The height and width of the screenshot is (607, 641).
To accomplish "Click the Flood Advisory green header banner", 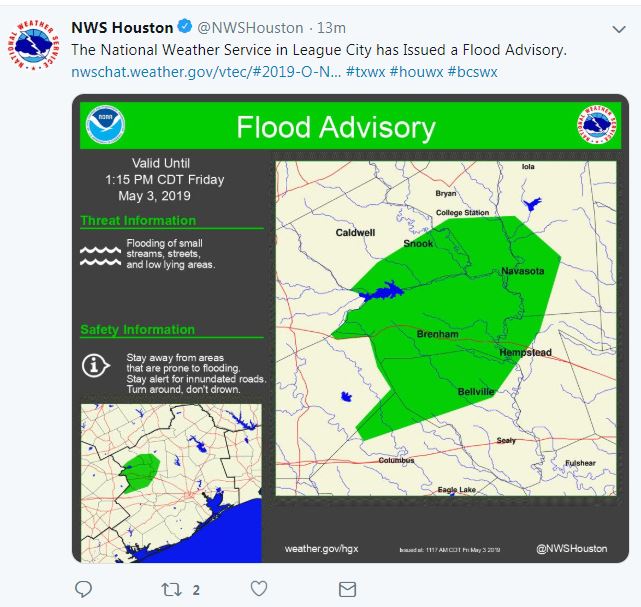I will click(x=336, y=127).
